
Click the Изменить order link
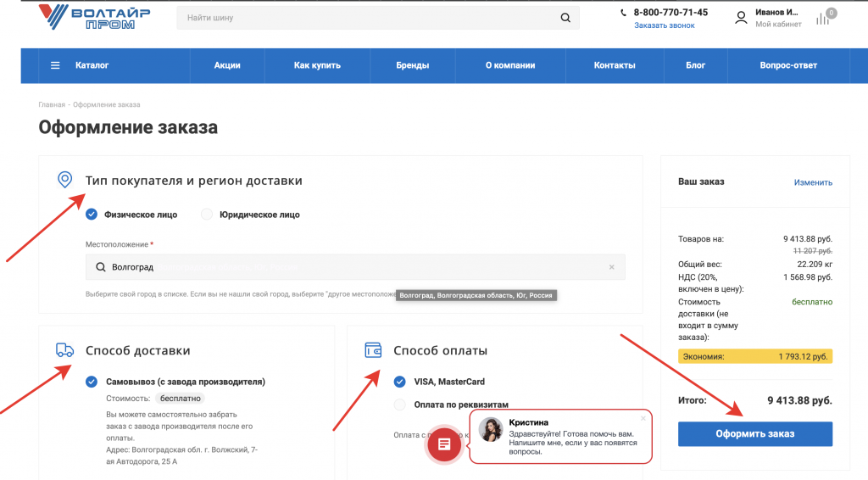(813, 182)
